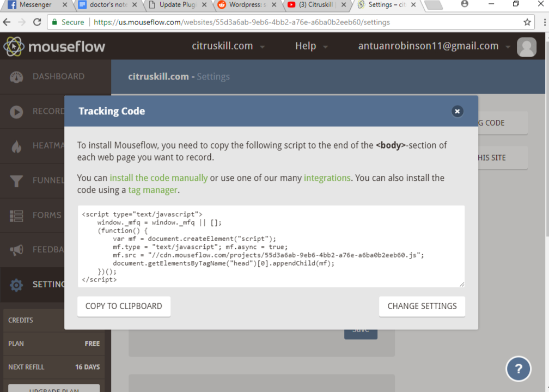This screenshot has height=392, width=549.
Task: Click the NEXT REFILL 16 DAYS row
Action: click(54, 367)
